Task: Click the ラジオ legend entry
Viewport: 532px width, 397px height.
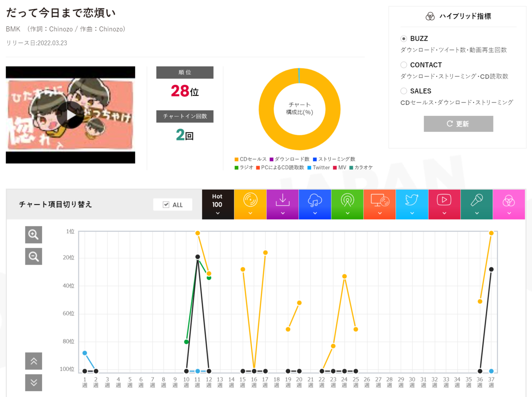Action: [244, 168]
